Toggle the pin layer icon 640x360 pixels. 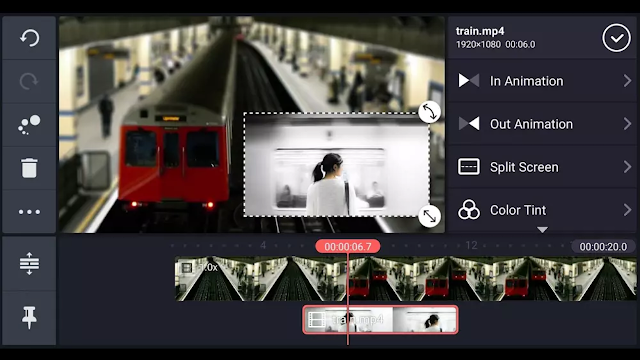pyautogui.click(x=29, y=317)
